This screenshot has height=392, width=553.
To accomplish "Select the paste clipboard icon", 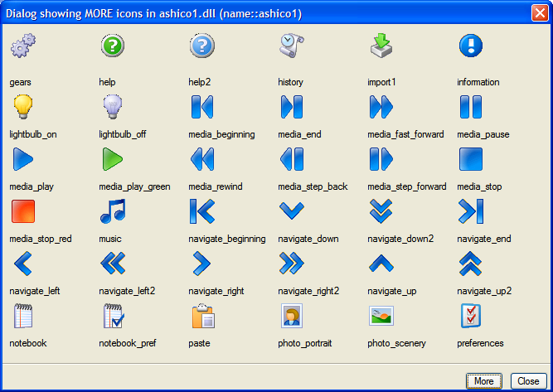I will (x=202, y=316).
